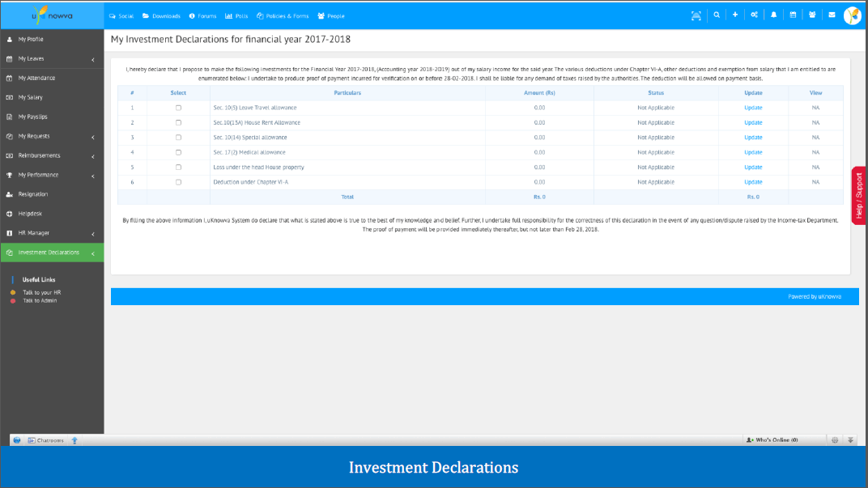Open the Polls menu
The width and height of the screenshot is (868, 488).
click(x=236, y=16)
